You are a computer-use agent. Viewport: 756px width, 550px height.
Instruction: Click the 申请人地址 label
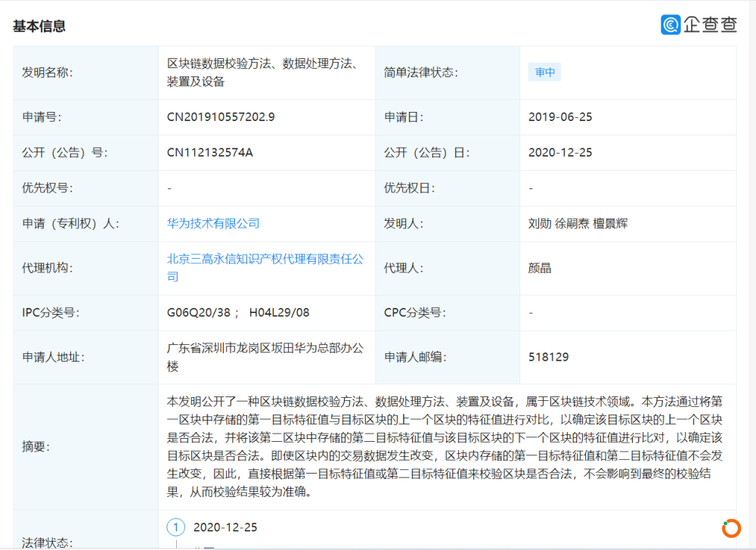coord(53,358)
